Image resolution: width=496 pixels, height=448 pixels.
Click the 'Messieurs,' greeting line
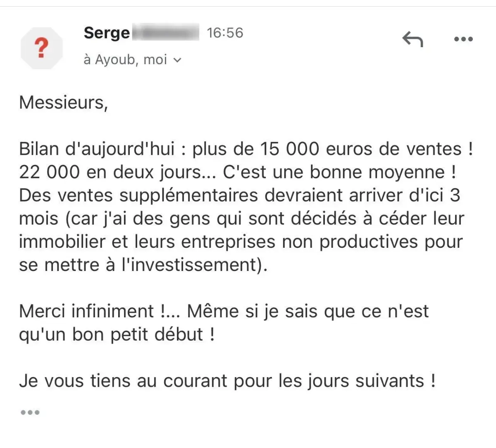(x=63, y=103)
